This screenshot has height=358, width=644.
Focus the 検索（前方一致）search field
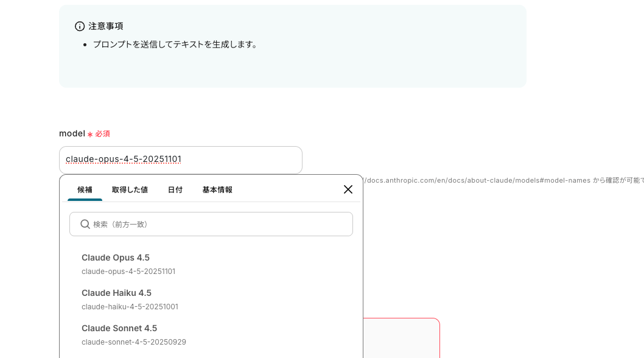(211, 224)
